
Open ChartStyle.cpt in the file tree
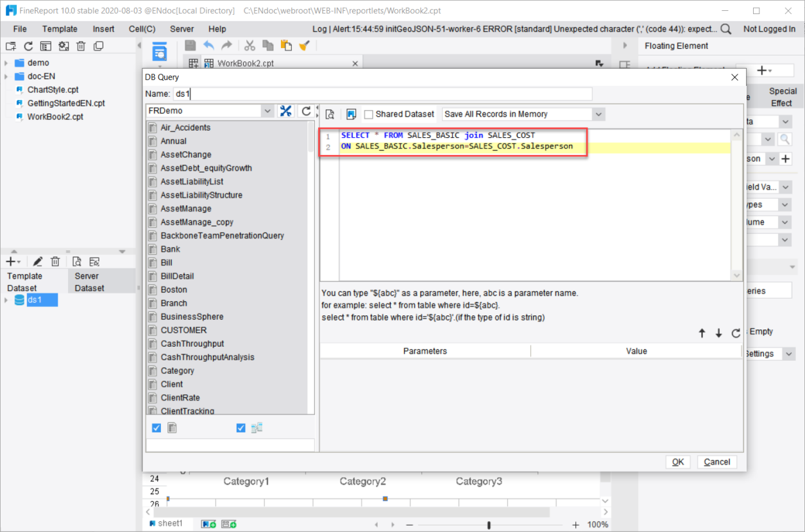pyautogui.click(x=53, y=90)
